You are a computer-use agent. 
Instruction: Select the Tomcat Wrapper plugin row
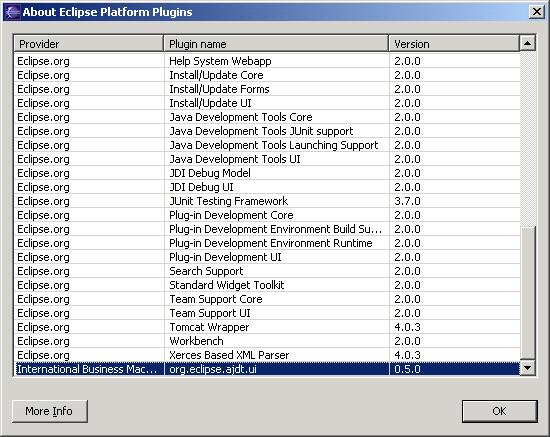point(267,327)
